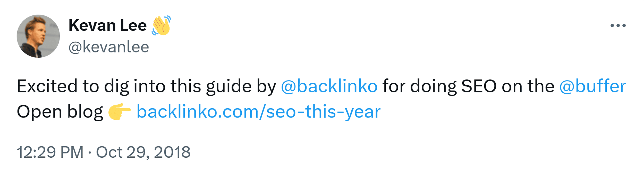Open the tweet's three-dot more menu
644x180 pixels.
(x=618, y=25)
